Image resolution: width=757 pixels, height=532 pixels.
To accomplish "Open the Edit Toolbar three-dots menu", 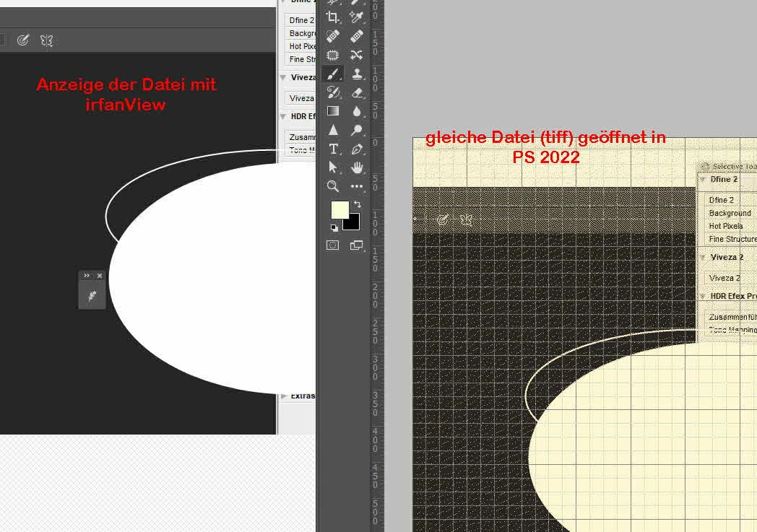I will point(357,186).
